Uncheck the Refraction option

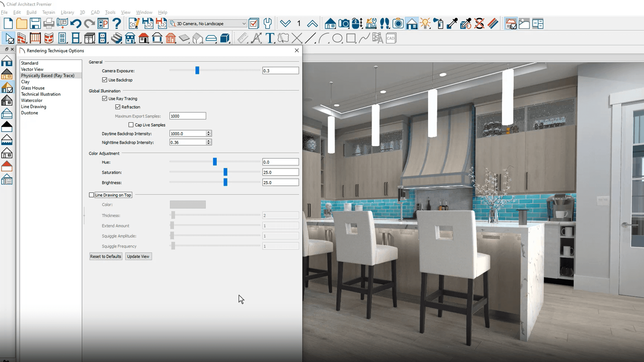click(118, 107)
